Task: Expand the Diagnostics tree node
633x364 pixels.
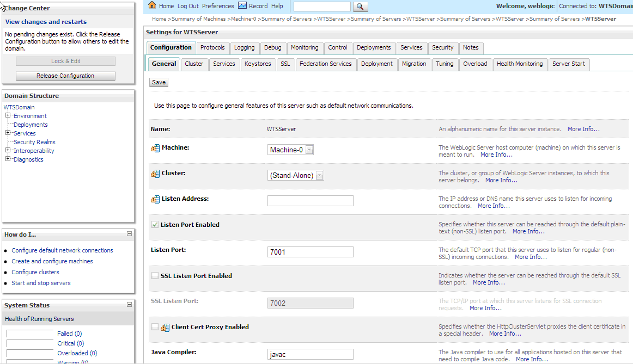Action: 8,159
